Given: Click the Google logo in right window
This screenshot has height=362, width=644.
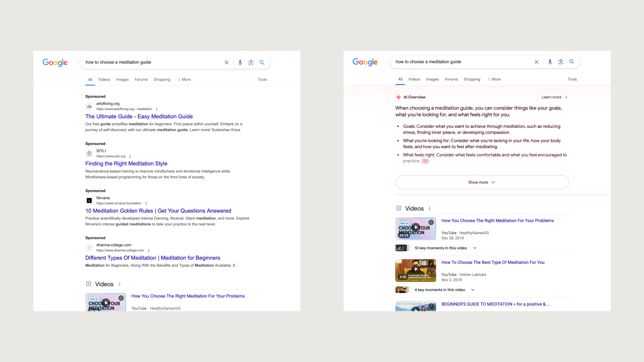Looking at the screenshot, I should pyautogui.click(x=365, y=62).
